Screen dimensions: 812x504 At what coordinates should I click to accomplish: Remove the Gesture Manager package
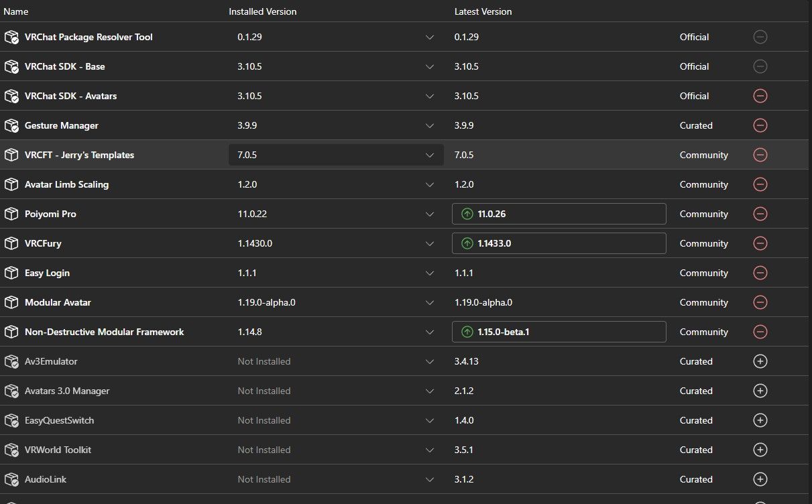click(760, 125)
